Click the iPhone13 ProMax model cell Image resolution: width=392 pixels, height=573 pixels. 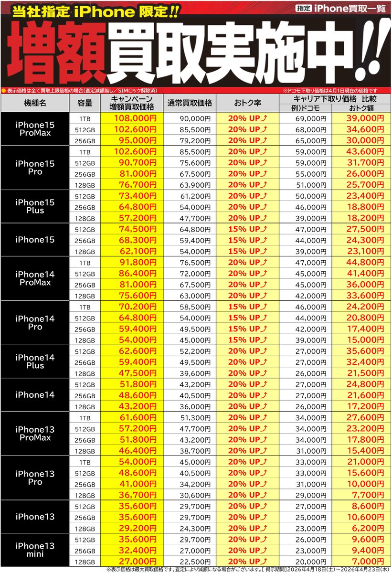coord(35,434)
